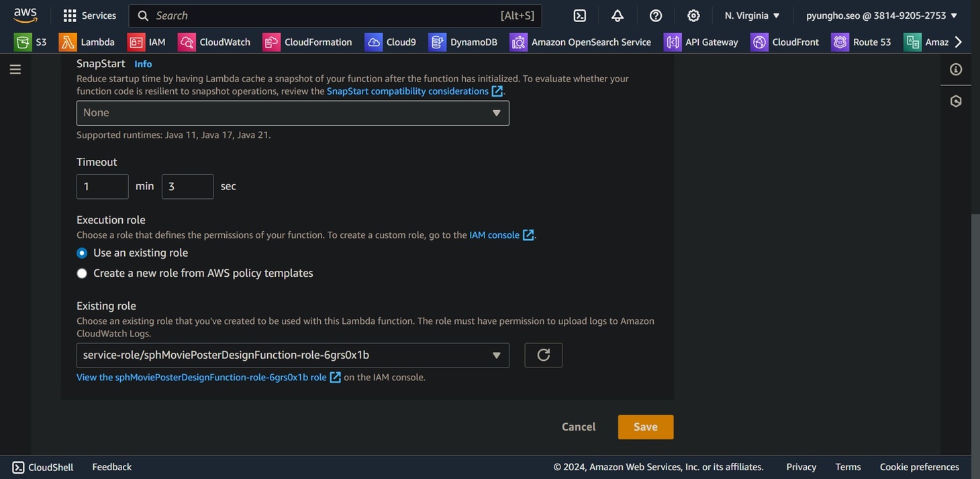Open the CloudFront service shortcut
Image resolution: width=980 pixels, height=479 pixels.
pyautogui.click(x=785, y=42)
